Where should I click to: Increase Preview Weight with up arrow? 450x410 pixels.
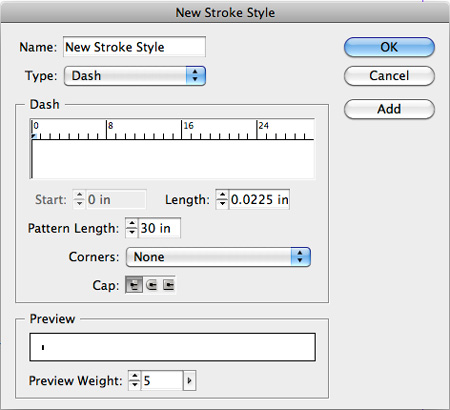tap(134, 376)
